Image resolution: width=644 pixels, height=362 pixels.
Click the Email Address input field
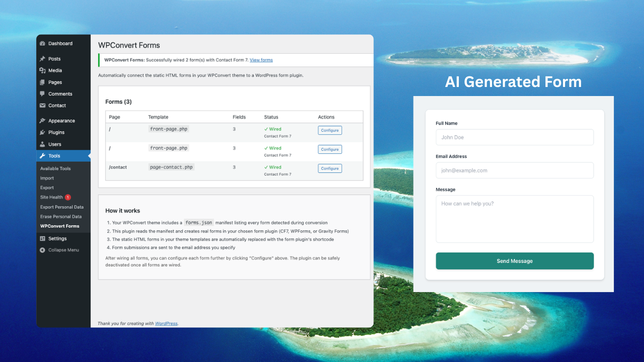[x=515, y=170]
